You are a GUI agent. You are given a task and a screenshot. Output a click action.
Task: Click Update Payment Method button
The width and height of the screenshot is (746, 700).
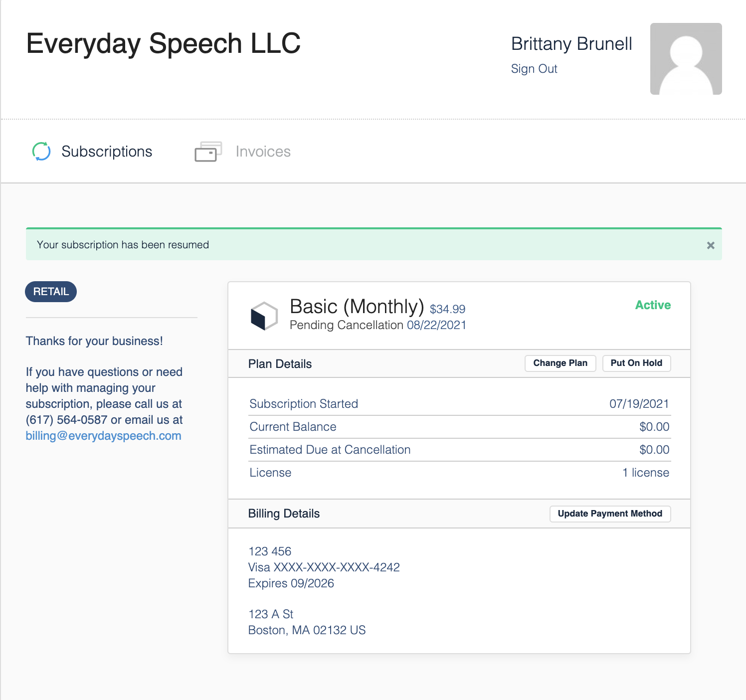610,514
